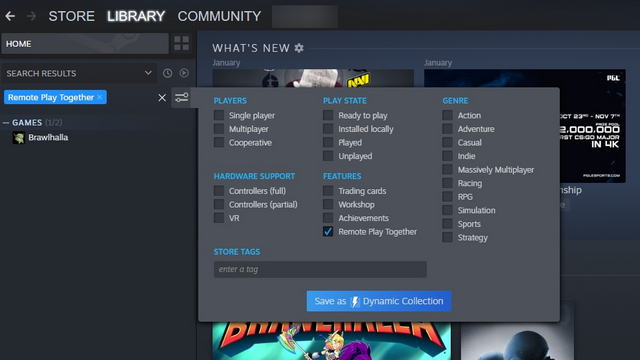640x360 pixels.
Task: Expand the SEARCH RESULTS dropdown
Action: point(79,73)
